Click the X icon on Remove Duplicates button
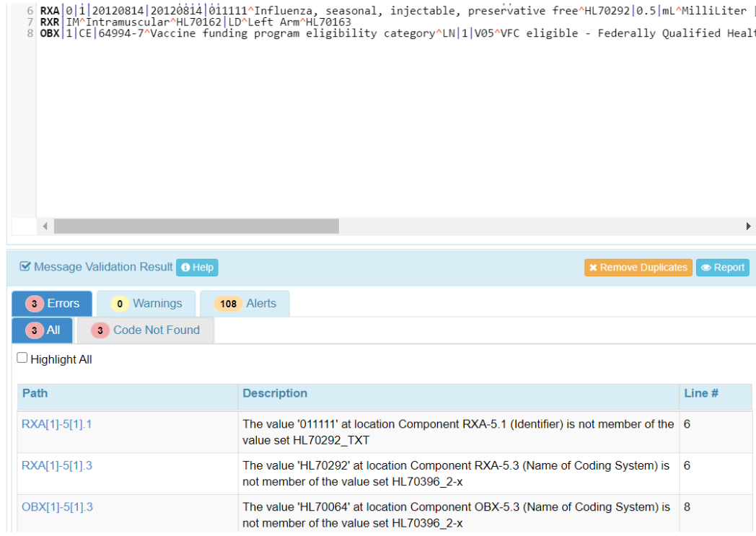The image size is (756, 536). pos(594,267)
